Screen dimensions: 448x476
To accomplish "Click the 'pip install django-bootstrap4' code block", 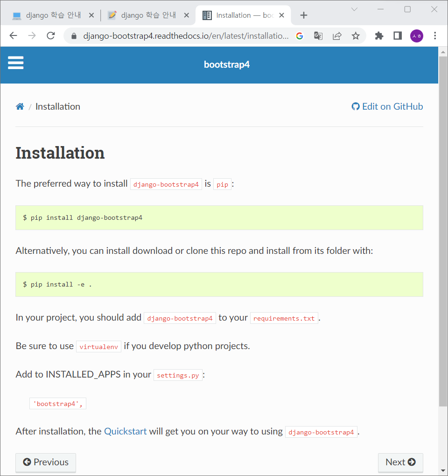I will [x=219, y=217].
